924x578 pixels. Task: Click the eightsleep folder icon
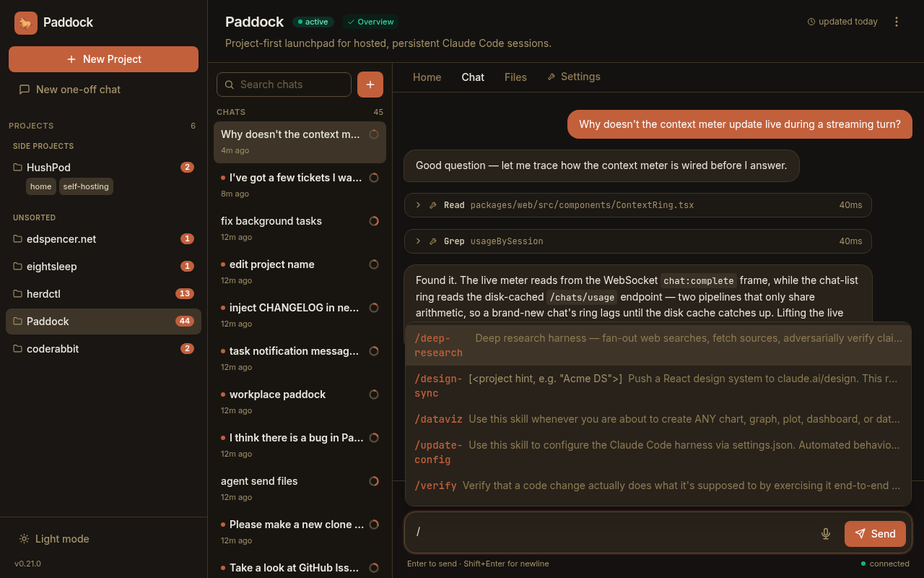click(x=18, y=267)
